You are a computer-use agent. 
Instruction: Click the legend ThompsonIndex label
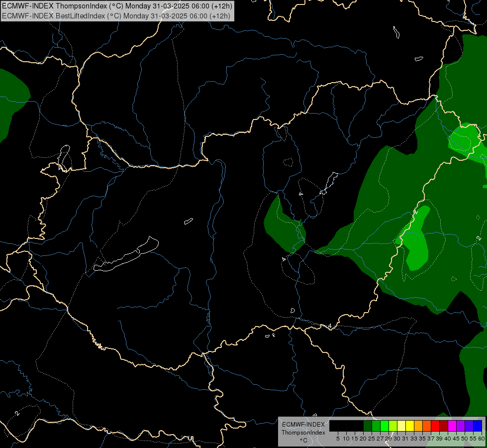[x=303, y=433]
